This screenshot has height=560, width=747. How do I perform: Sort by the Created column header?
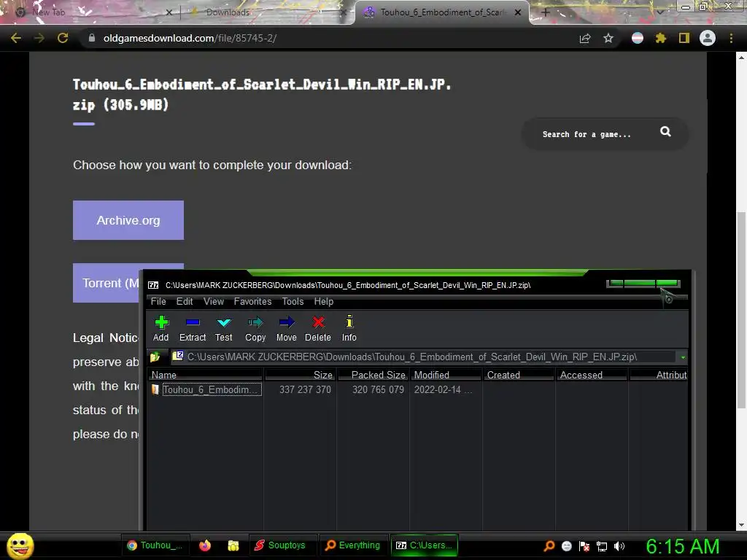point(519,375)
